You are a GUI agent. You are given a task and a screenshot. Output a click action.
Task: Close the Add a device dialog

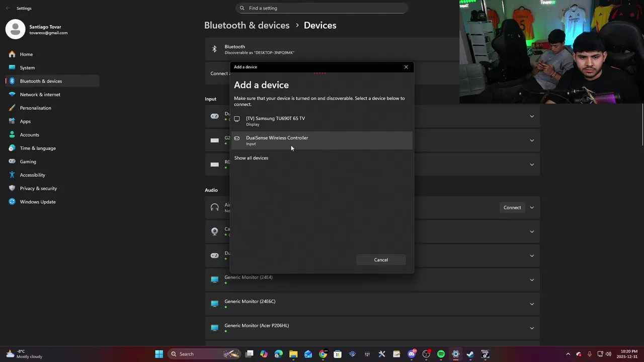[406, 67]
